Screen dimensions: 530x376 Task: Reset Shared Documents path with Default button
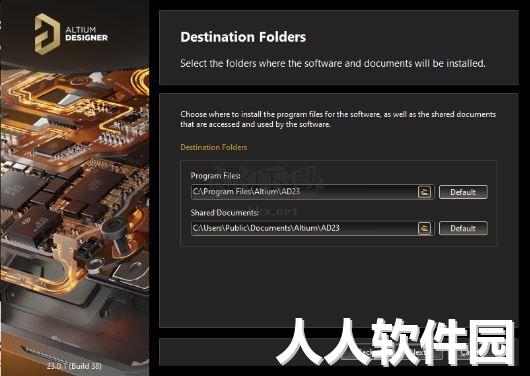(x=463, y=228)
